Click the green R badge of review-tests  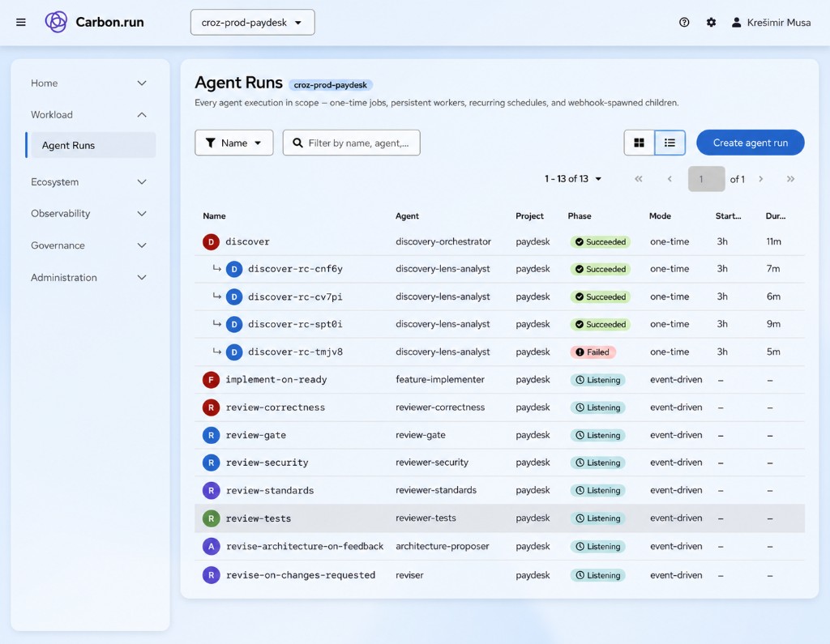(212, 518)
